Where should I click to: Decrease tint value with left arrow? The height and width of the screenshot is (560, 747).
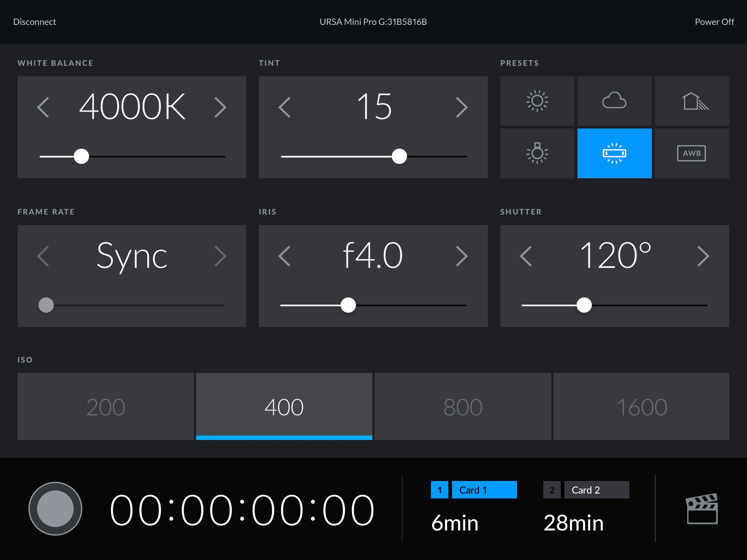coord(284,107)
